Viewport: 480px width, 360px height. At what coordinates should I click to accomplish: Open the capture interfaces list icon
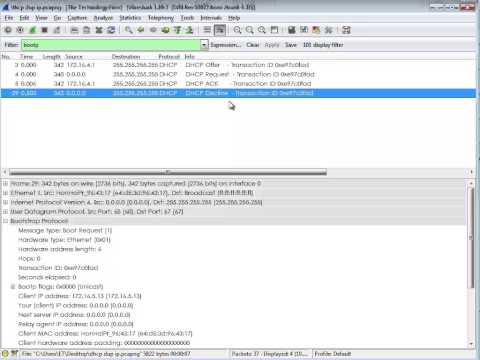(x=8, y=30)
